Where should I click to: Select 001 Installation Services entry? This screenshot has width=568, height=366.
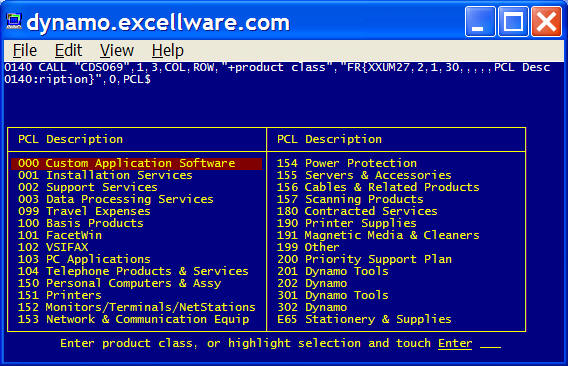[105, 175]
